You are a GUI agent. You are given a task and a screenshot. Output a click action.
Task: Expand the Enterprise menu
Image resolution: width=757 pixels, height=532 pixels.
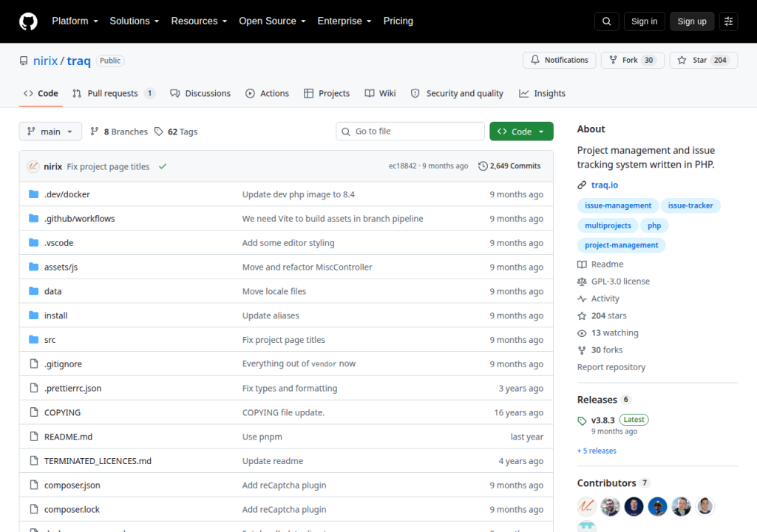(x=344, y=21)
